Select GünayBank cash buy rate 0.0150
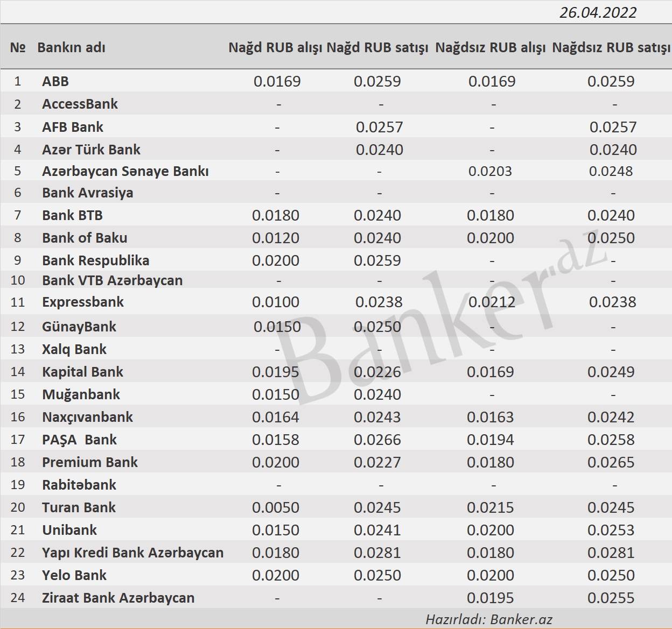The image size is (672, 629). pos(277,327)
